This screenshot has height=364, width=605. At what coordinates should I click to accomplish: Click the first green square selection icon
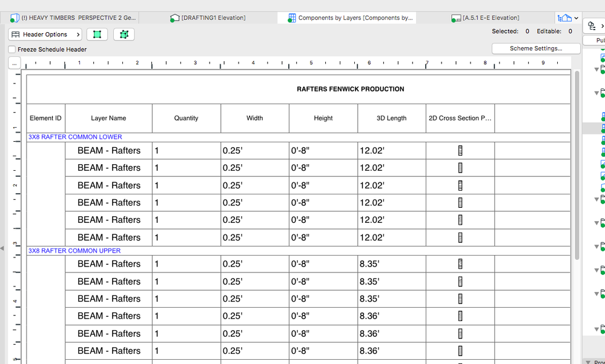point(97,35)
